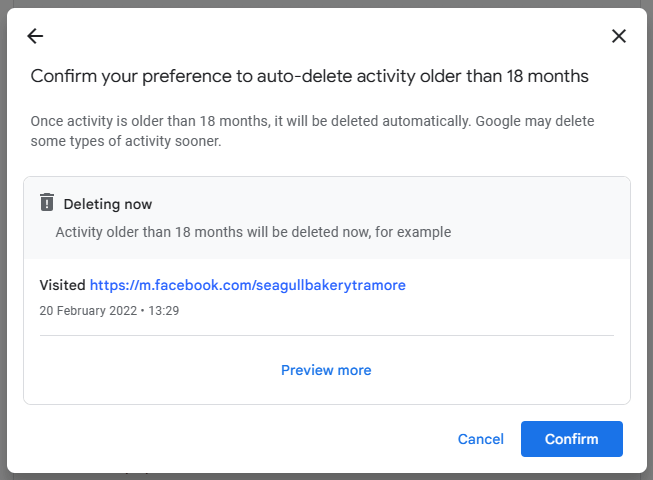Click the 'Deleting now' section label
653x480 pixels.
tap(108, 204)
